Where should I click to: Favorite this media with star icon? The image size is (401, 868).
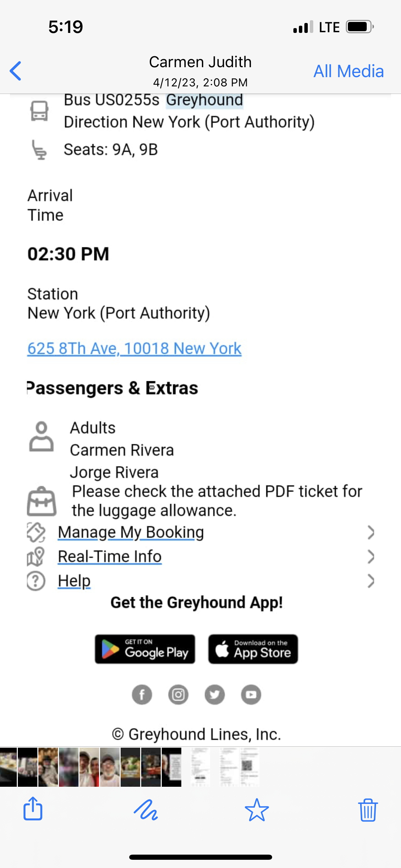[257, 810]
